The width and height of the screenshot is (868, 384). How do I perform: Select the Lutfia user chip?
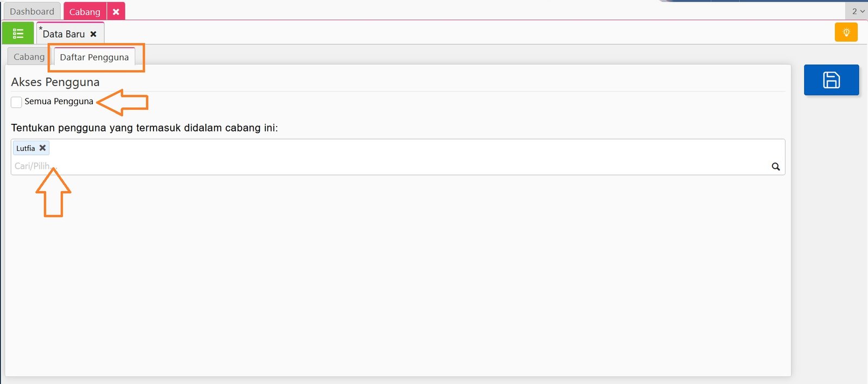click(25, 148)
